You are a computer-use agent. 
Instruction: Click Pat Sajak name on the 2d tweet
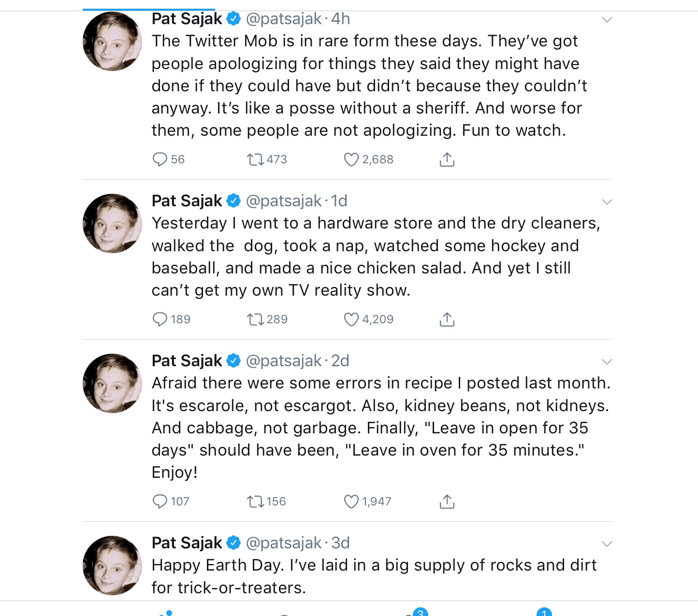click(187, 361)
